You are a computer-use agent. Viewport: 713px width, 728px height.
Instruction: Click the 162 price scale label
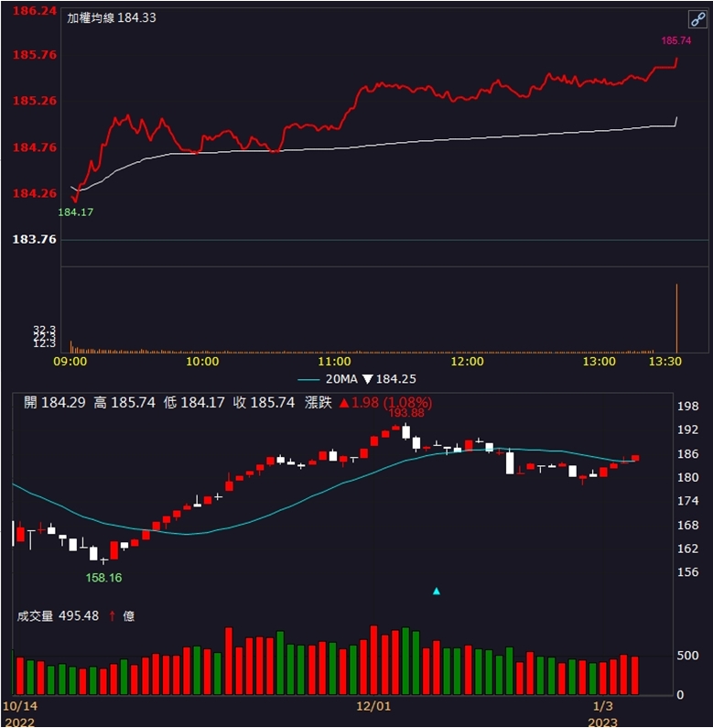point(688,549)
